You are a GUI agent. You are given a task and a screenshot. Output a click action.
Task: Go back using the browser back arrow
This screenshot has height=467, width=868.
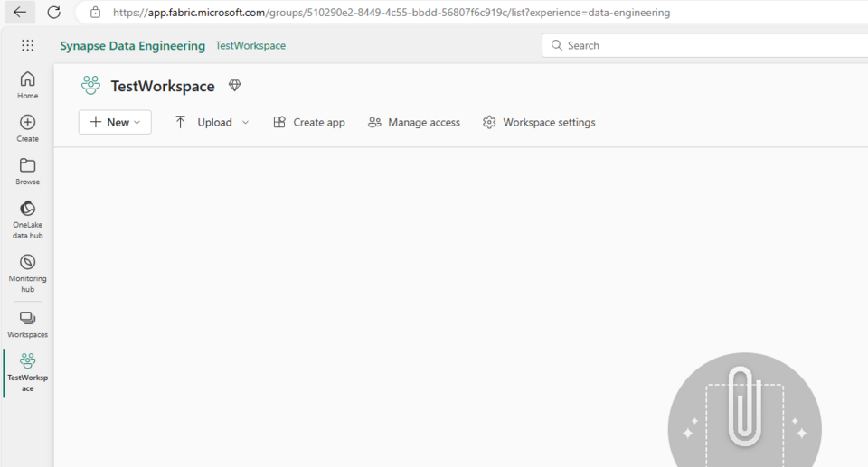pos(20,12)
